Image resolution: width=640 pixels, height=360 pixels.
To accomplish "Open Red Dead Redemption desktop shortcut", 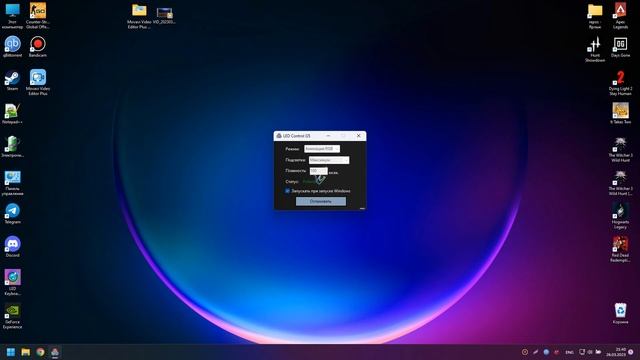I will point(620,249).
